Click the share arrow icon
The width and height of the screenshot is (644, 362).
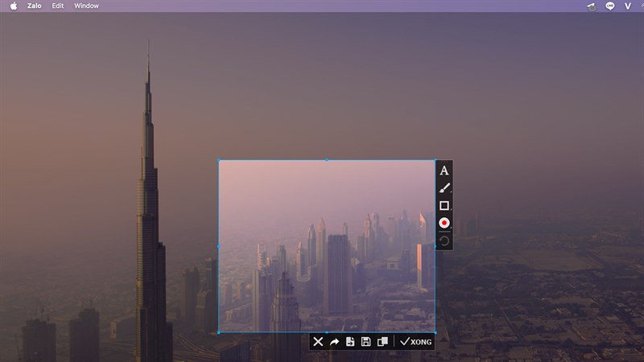pyautogui.click(x=334, y=341)
